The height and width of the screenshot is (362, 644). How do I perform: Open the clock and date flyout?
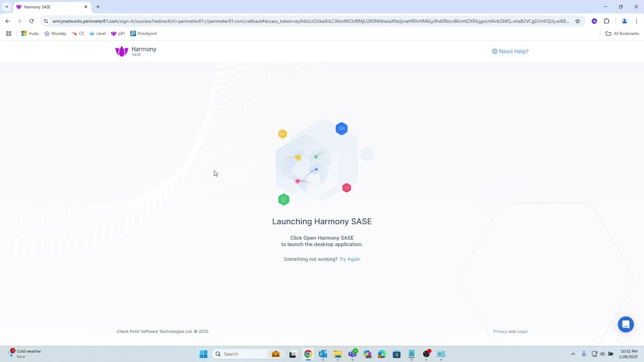coord(629,354)
